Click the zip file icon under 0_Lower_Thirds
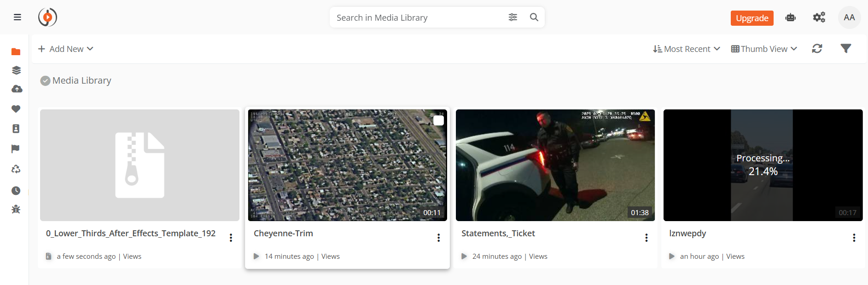This screenshot has width=868, height=285. click(x=49, y=256)
